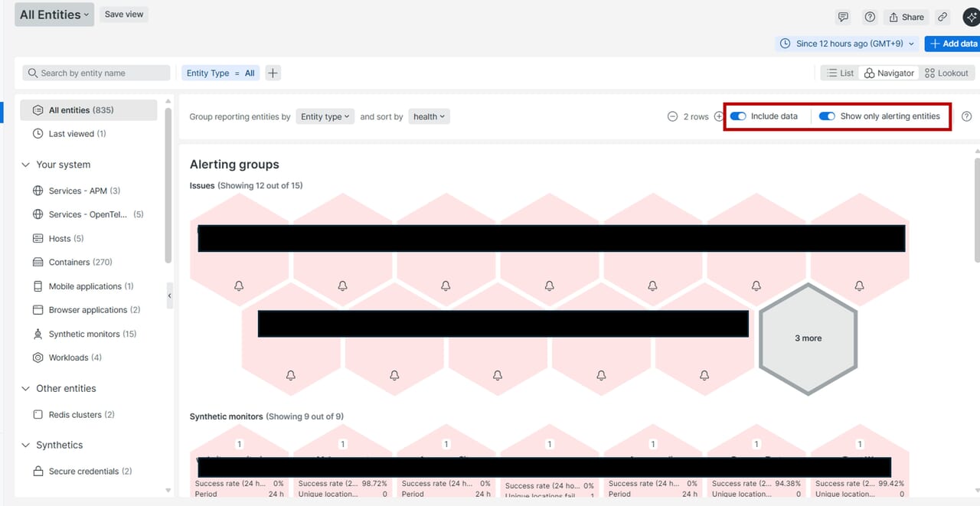
Task: Disable Show only alerting entities toggle
Action: [827, 116]
